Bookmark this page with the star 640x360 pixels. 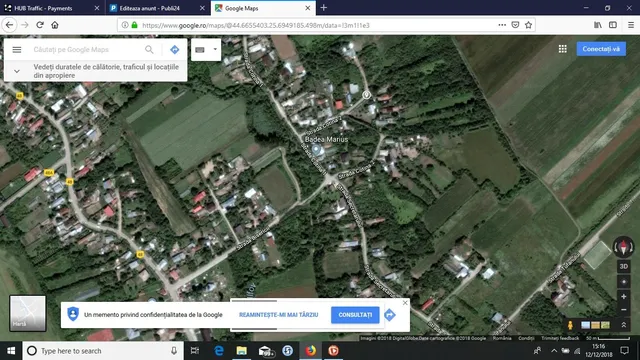[528, 25]
